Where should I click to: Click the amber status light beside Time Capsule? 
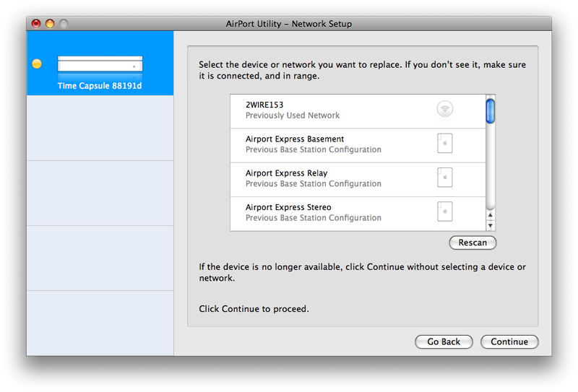coord(37,64)
